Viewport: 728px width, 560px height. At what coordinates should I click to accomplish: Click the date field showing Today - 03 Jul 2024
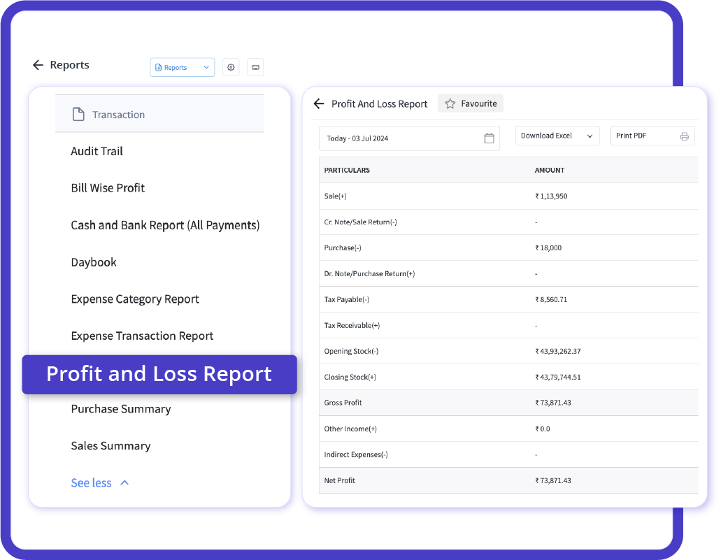(392, 138)
